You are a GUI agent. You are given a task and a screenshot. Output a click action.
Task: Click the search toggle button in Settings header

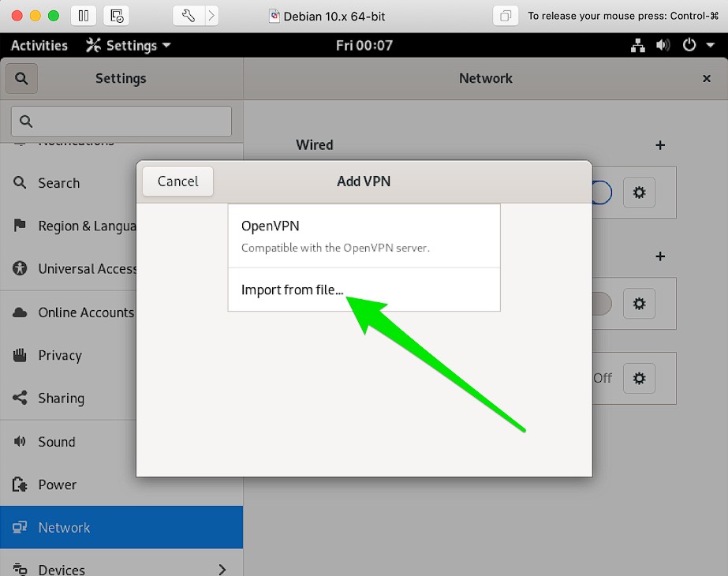(x=21, y=78)
